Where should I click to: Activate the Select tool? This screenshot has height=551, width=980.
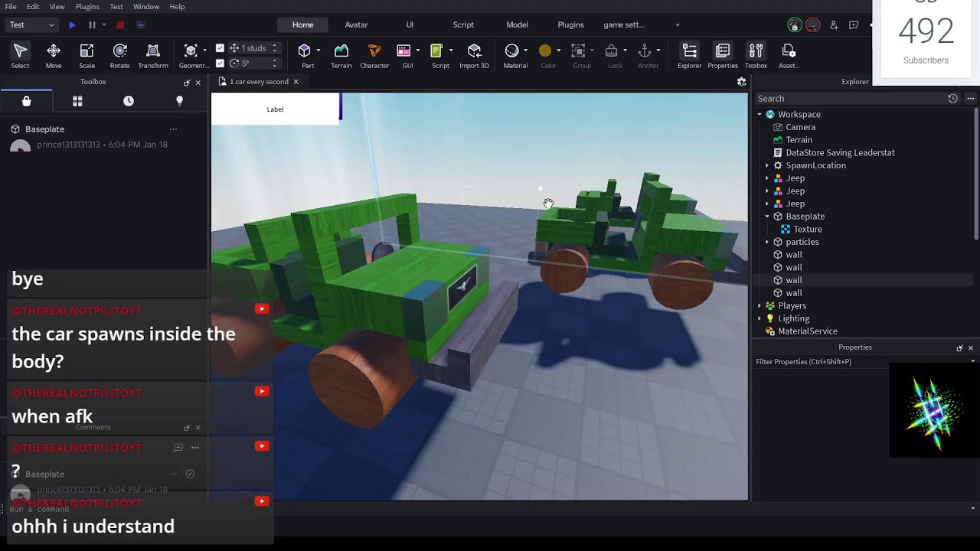pos(20,56)
